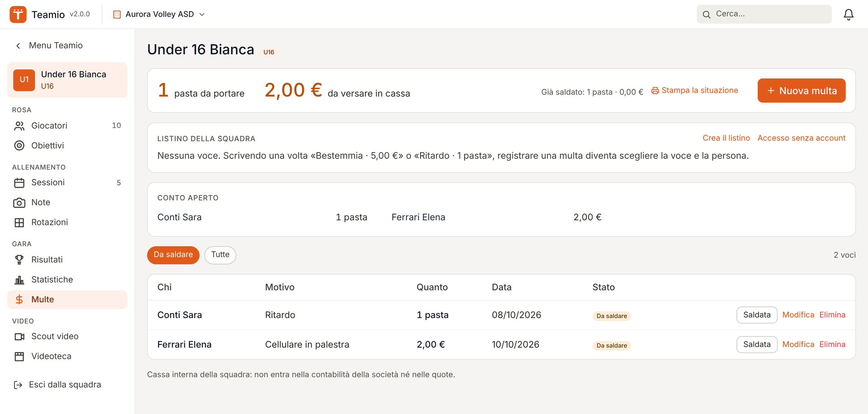Image resolution: width=868 pixels, height=414 pixels.
Task: Select the Da saldare filter
Action: (173, 255)
